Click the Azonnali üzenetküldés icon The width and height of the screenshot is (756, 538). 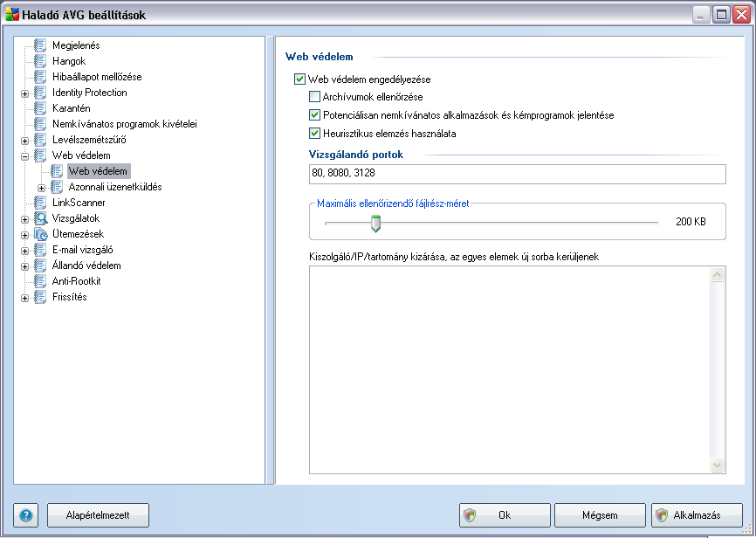tap(57, 187)
